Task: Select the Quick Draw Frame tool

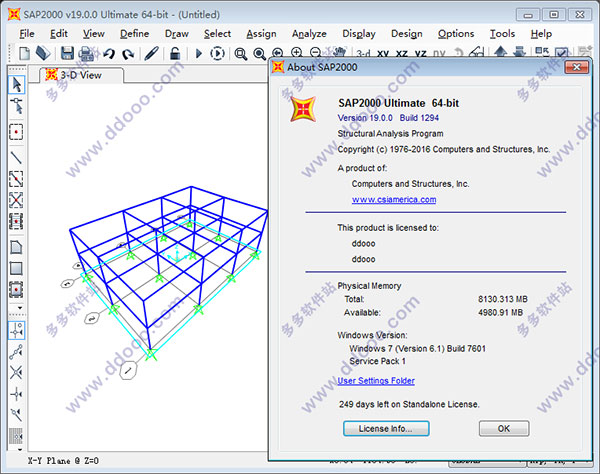Action: click(16, 179)
